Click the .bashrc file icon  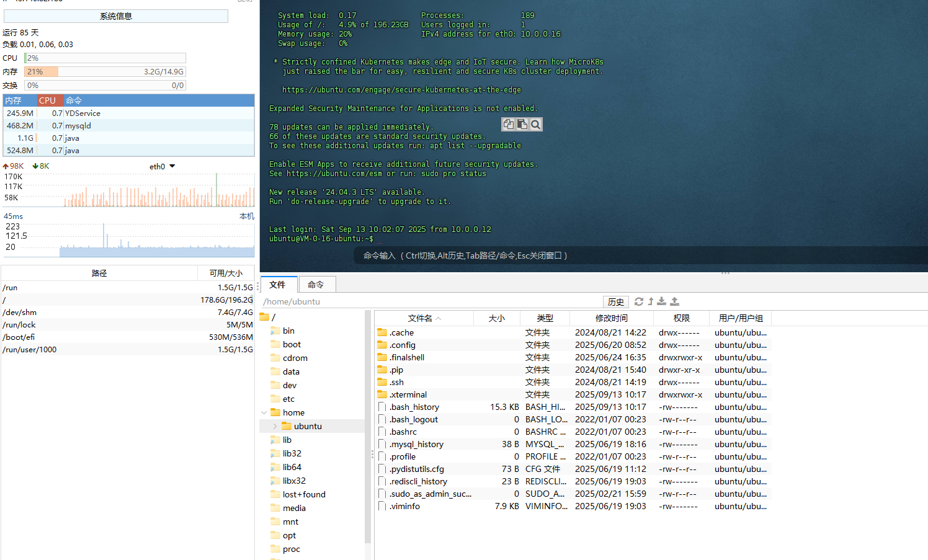tap(382, 432)
